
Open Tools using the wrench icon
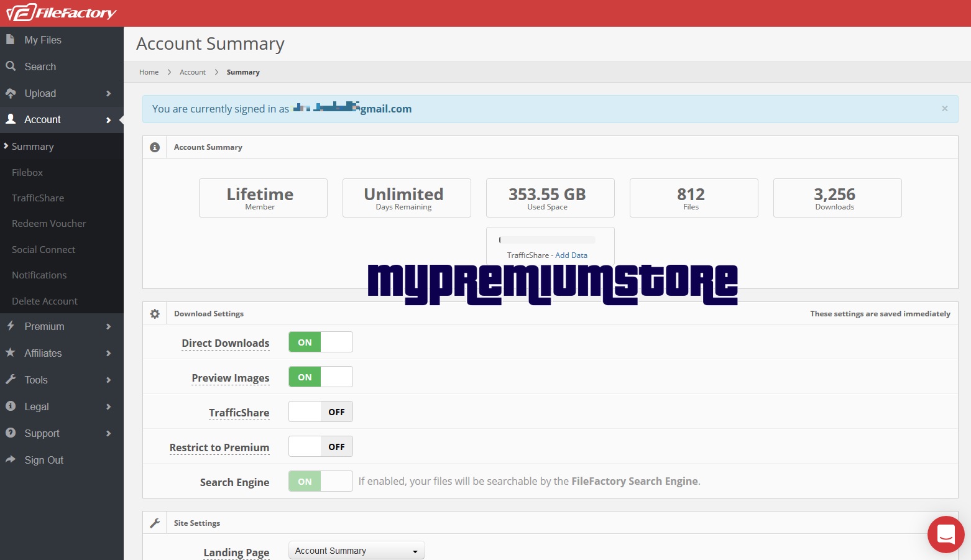pyautogui.click(x=11, y=380)
